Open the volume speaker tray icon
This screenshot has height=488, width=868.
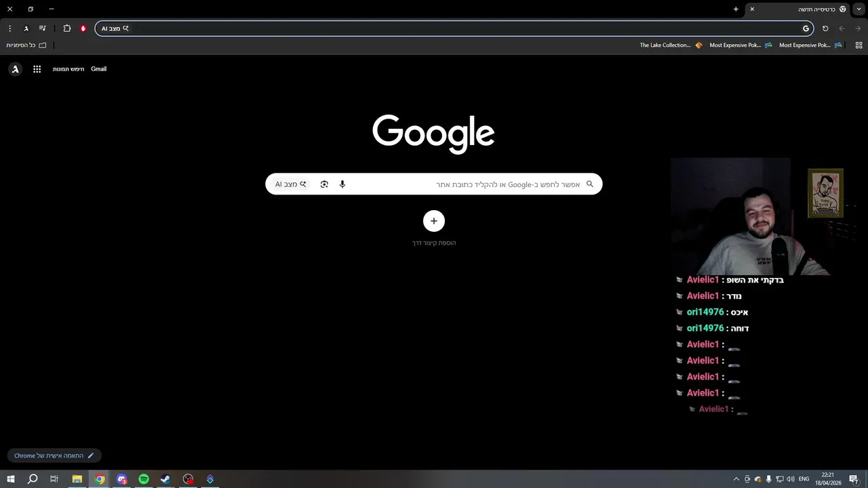(x=791, y=479)
